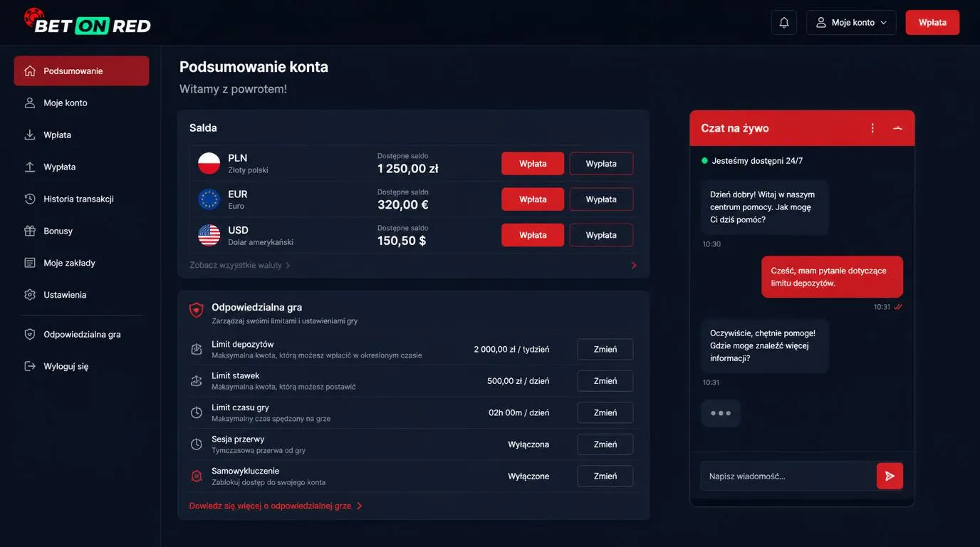980x547 pixels.
Task: Click the Sesja przerwy clock icon
Action: click(197, 444)
